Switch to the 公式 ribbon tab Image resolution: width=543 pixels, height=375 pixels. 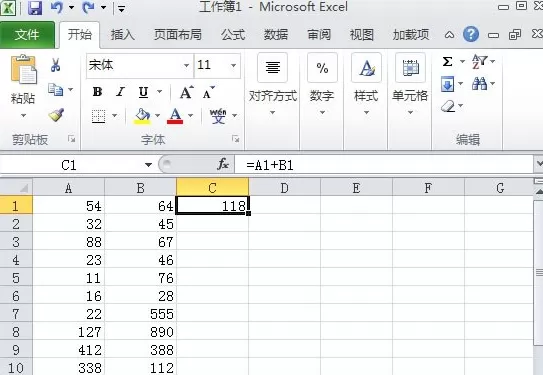[233, 35]
